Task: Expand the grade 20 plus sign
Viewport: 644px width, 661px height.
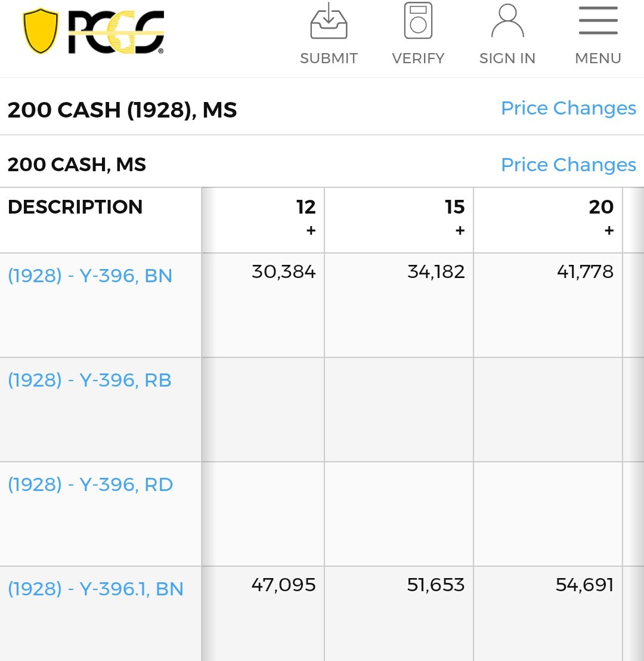Action: [x=609, y=231]
